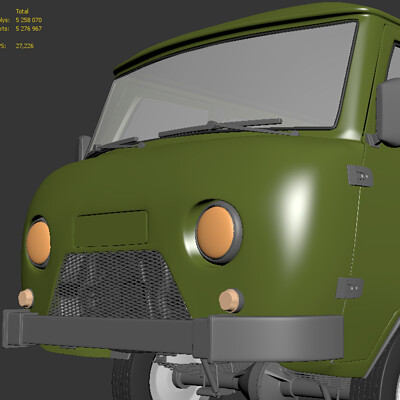Image resolution: width=400 pixels, height=400 pixels.
Task: Select the upper door hinge
Action: (360, 176)
